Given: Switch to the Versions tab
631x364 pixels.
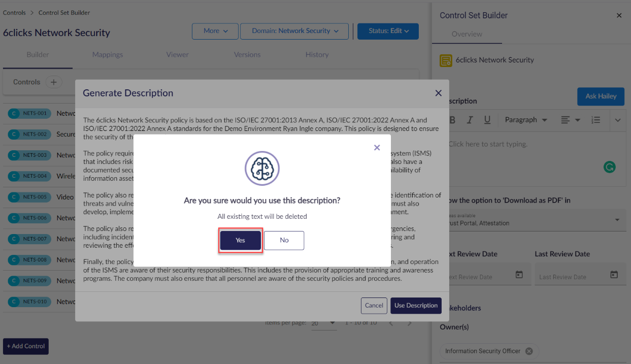Looking at the screenshot, I should [247, 55].
